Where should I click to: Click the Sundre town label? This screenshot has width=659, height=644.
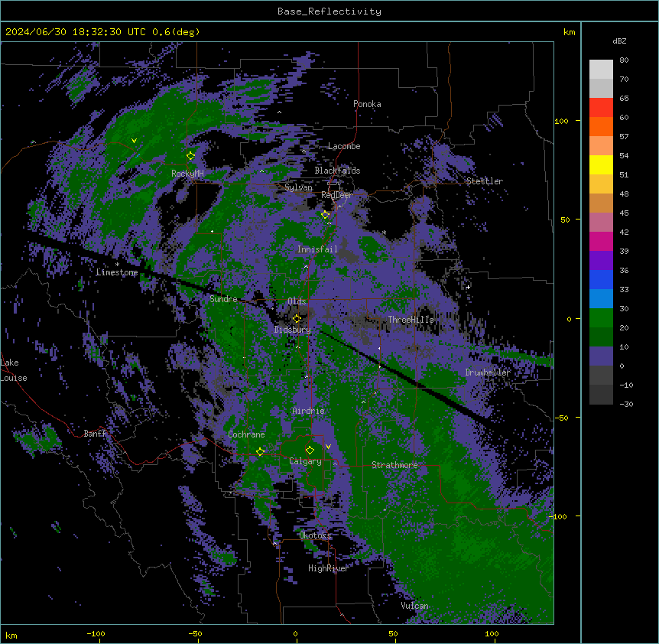tap(223, 299)
